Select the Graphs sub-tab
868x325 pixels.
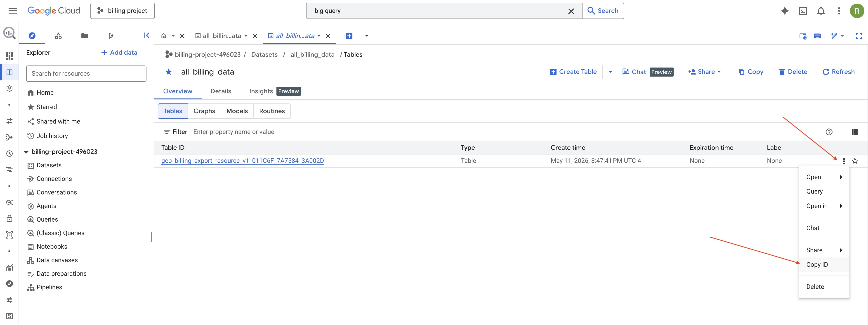pos(204,111)
